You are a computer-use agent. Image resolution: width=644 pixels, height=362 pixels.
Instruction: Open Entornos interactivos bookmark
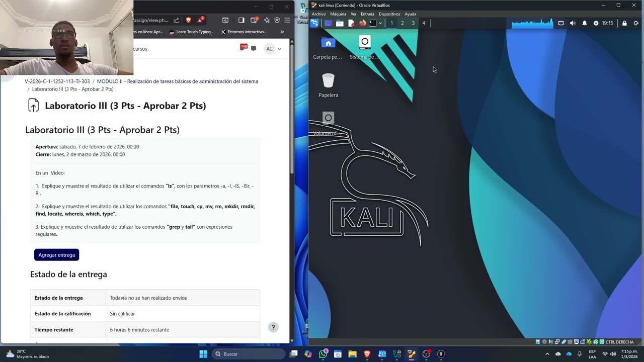pos(244,32)
